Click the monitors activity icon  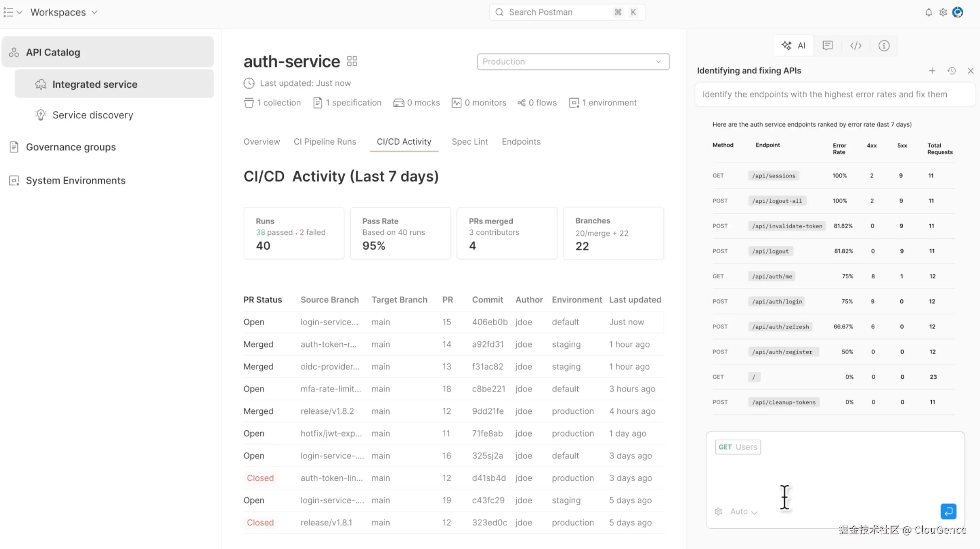click(456, 103)
